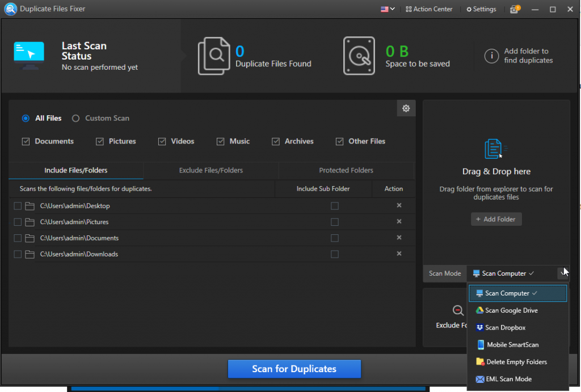Remove the Pictures folder from list

(399, 221)
